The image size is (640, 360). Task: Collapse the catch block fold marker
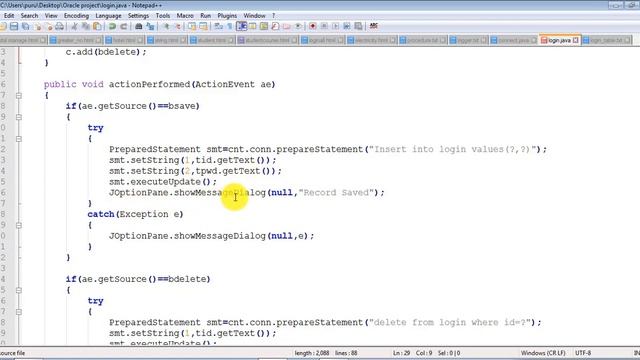click(x=19, y=225)
